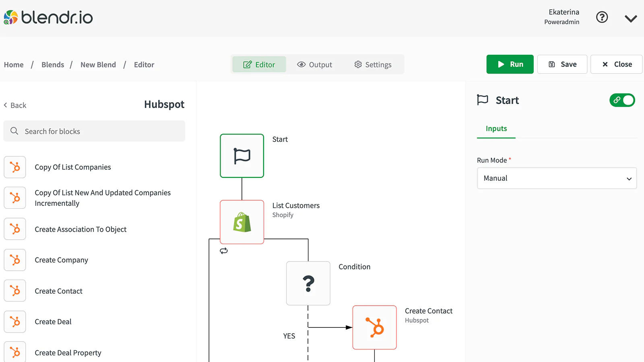
Task: Open the Settings tab
Action: click(x=373, y=64)
